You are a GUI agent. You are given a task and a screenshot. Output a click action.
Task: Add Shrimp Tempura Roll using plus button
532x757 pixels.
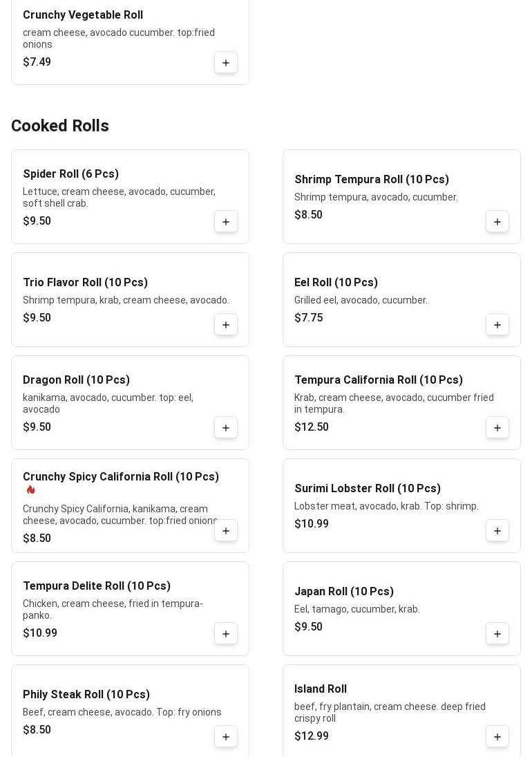[497, 222]
